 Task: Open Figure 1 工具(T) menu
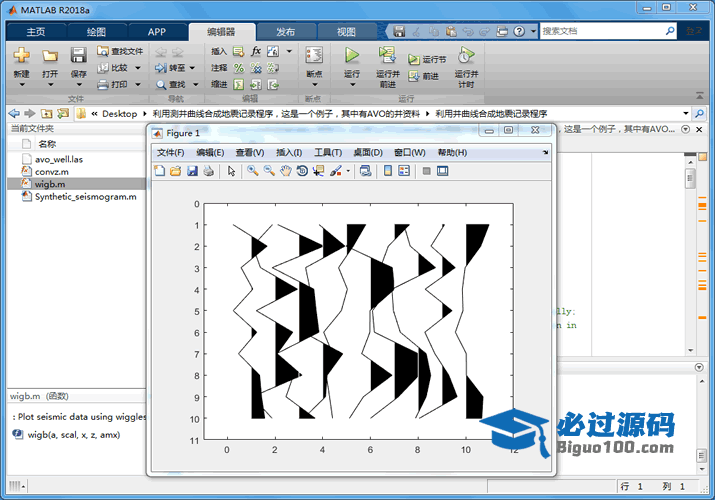click(x=328, y=153)
